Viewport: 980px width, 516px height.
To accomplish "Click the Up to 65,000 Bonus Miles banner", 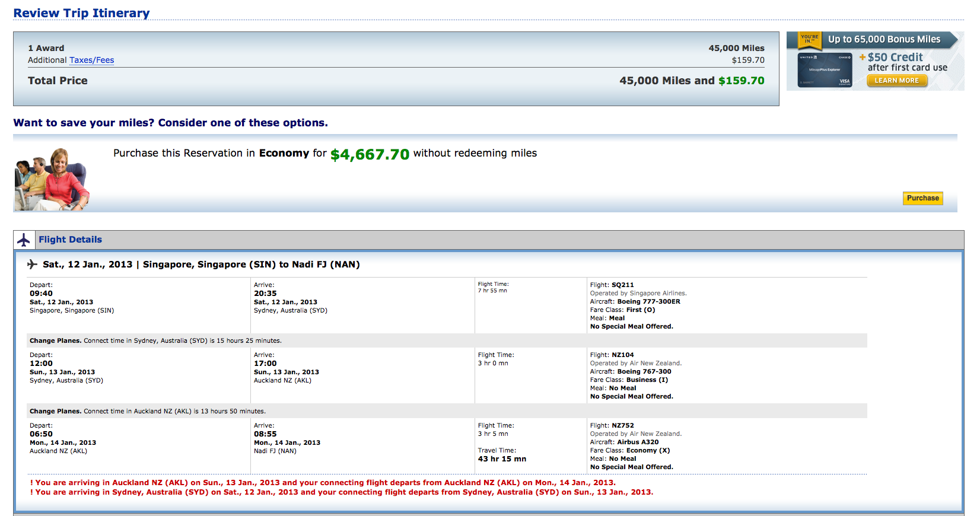I will 884,39.
